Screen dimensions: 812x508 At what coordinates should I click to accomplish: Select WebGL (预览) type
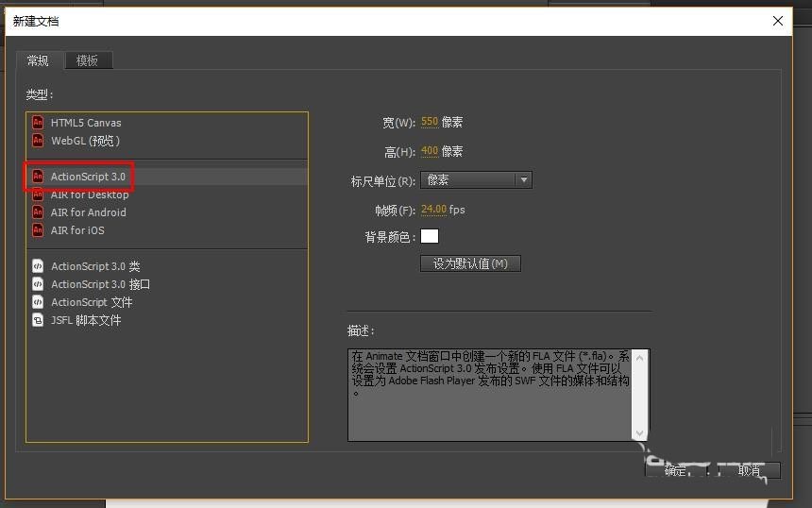167,141
